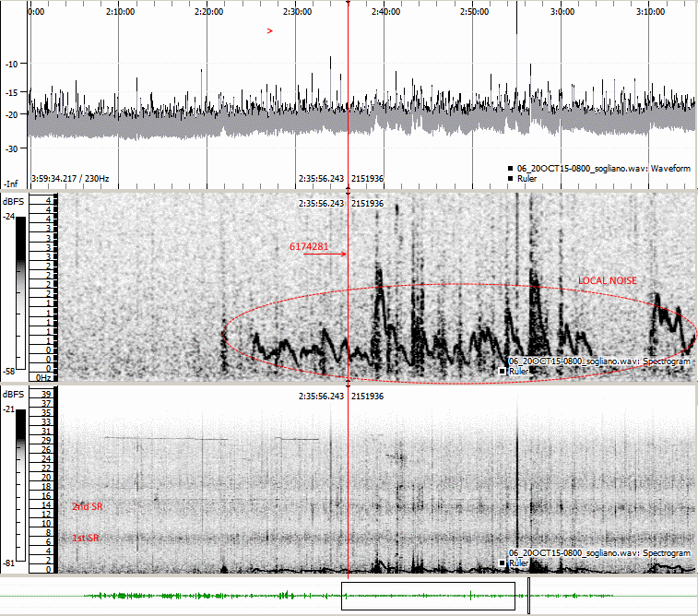This screenshot has height=616, width=698.
Task: Click the 3:00:00 mark on the time ruler
Action: pos(562,13)
